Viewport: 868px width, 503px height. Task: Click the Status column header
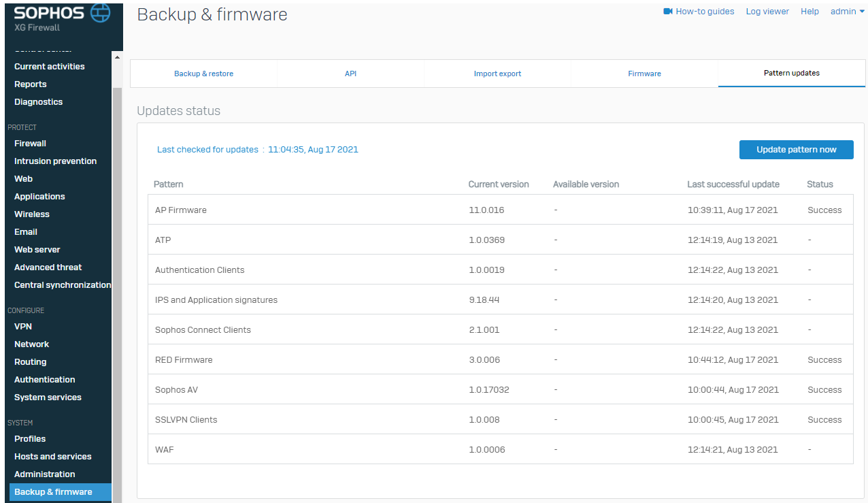820,184
